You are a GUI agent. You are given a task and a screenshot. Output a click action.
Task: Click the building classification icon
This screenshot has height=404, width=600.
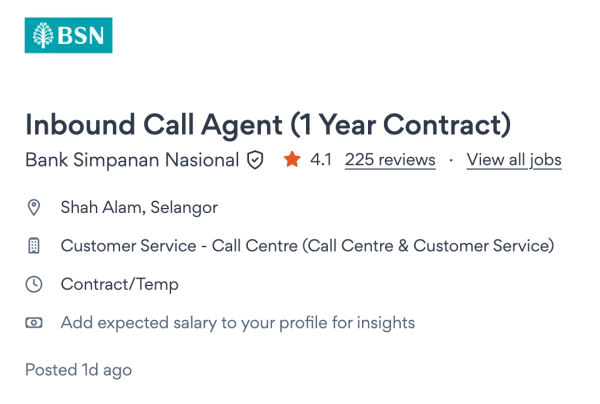(34, 246)
